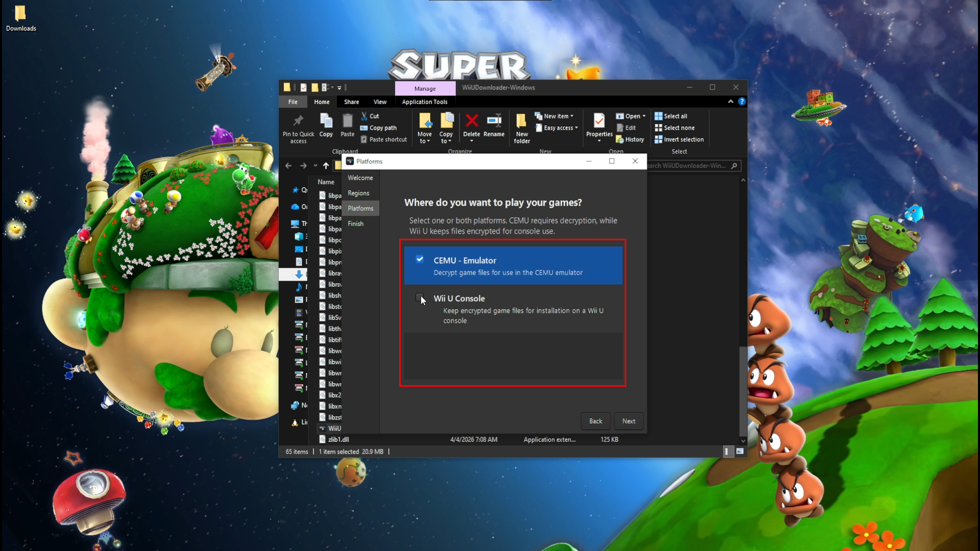Switch to the Application Tools tab
Image resolution: width=980 pixels, height=551 pixels.
pyautogui.click(x=425, y=102)
